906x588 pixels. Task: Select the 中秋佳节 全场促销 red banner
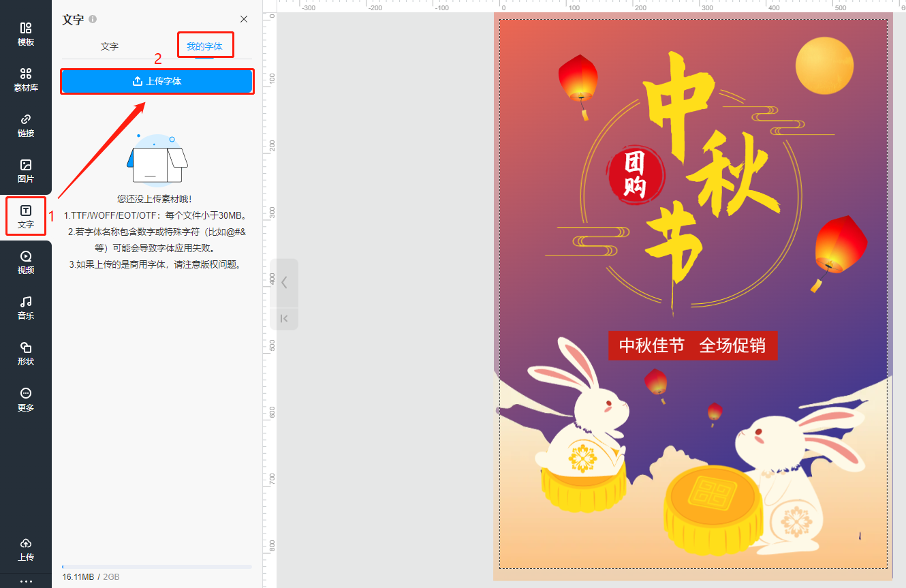click(x=692, y=345)
